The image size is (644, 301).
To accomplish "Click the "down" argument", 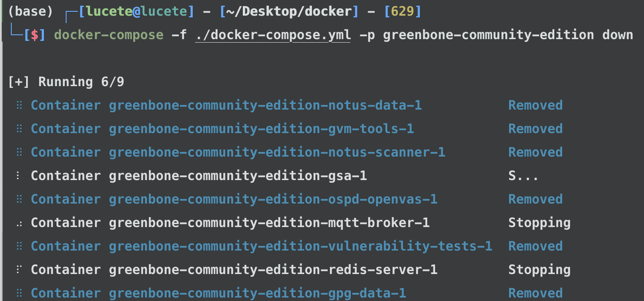I will click(x=617, y=34).
